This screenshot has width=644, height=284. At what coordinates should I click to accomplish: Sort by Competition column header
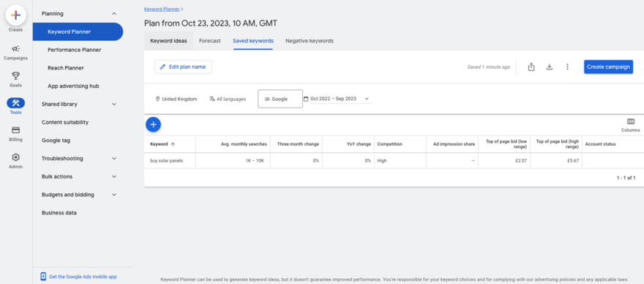pyautogui.click(x=390, y=144)
